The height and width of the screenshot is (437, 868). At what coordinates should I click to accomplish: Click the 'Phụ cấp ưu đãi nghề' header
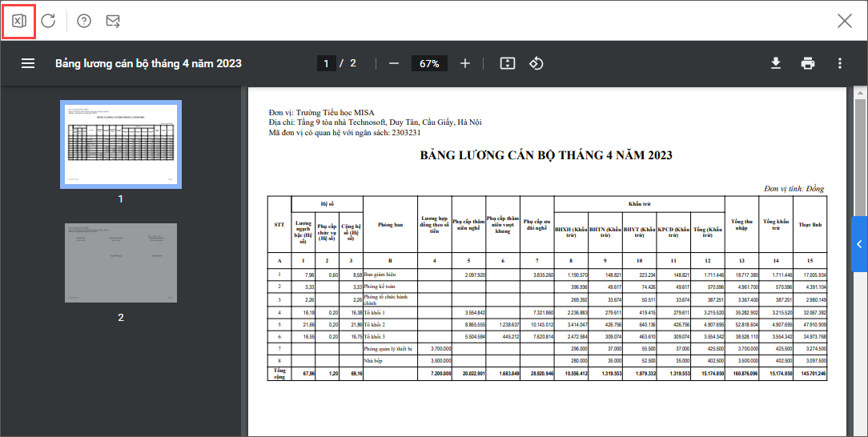(x=537, y=225)
